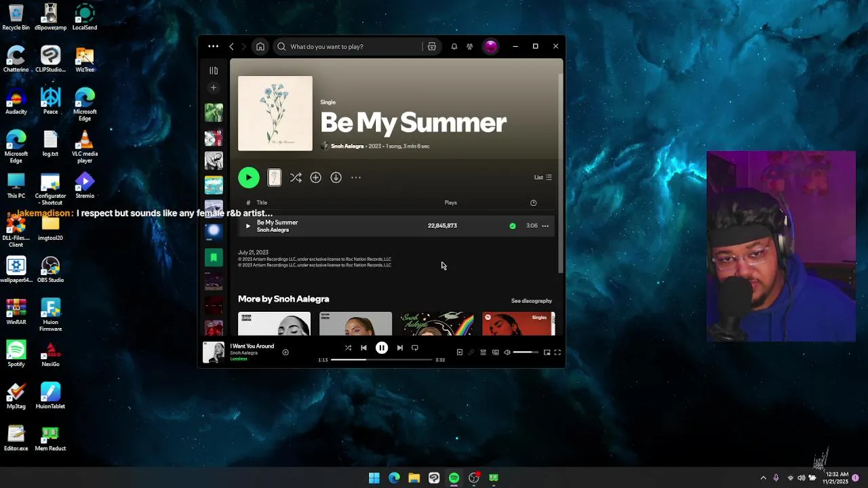Open OBS Studio desktop icon
Image resolution: width=868 pixels, height=488 pixels.
pyautogui.click(x=50, y=270)
